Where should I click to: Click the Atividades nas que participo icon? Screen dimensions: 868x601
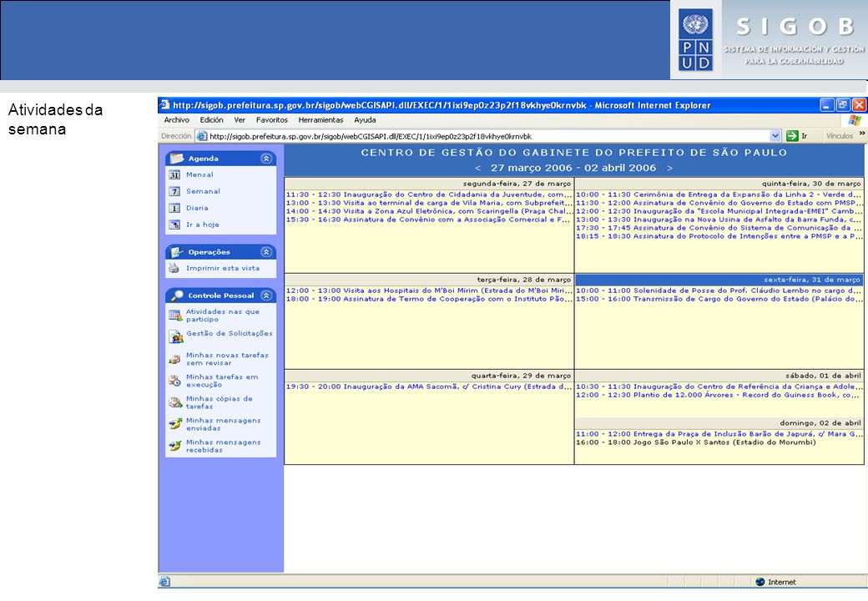click(175, 316)
